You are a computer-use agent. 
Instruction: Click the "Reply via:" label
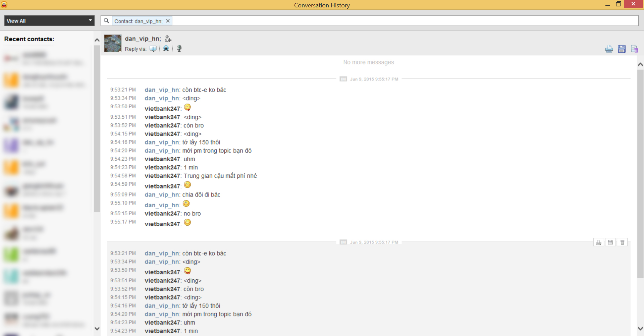[x=136, y=49]
